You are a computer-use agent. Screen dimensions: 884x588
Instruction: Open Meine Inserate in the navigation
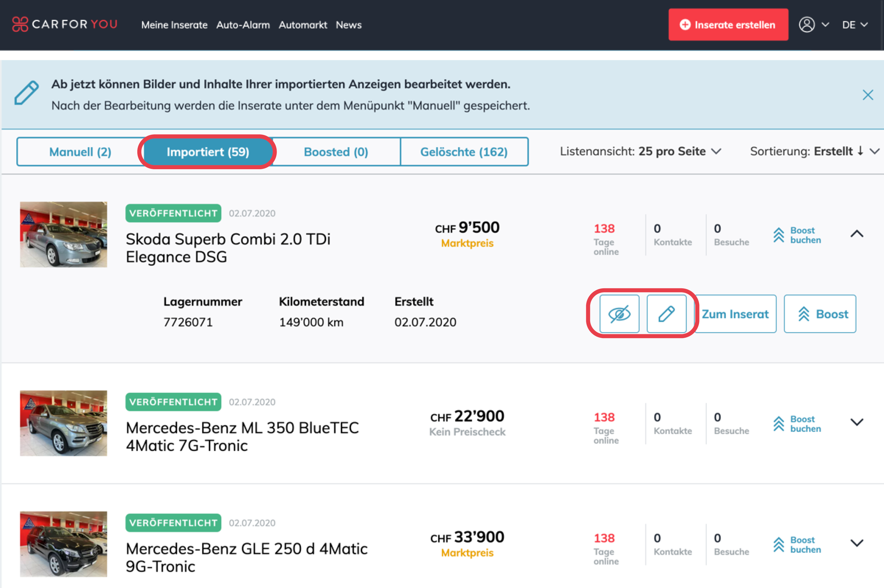(174, 25)
